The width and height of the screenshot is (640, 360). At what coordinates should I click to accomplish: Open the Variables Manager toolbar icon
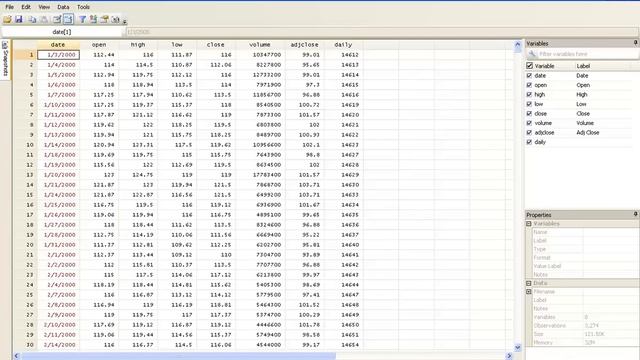point(93,19)
